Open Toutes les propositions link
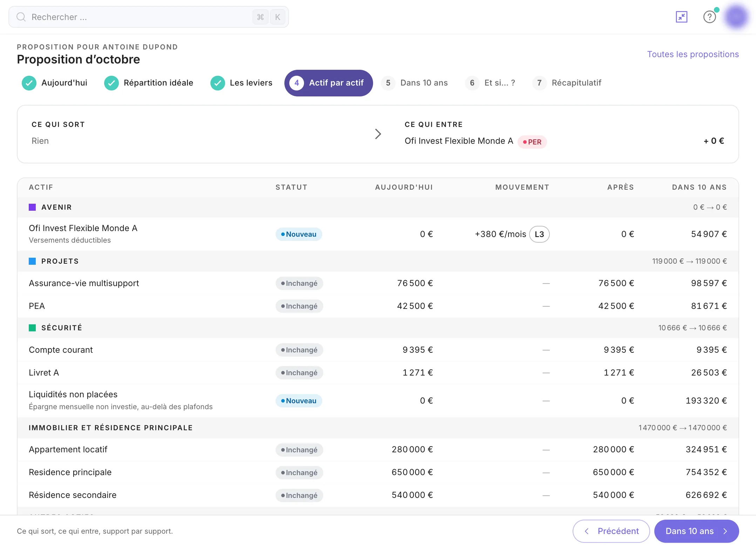The width and height of the screenshot is (756, 547). pyautogui.click(x=693, y=54)
